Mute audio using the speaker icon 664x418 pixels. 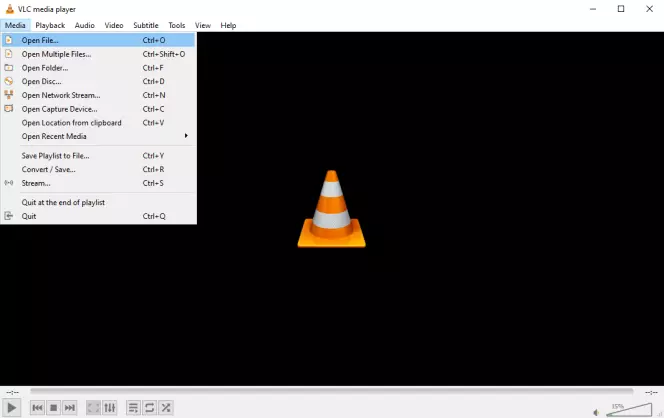click(x=596, y=410)
